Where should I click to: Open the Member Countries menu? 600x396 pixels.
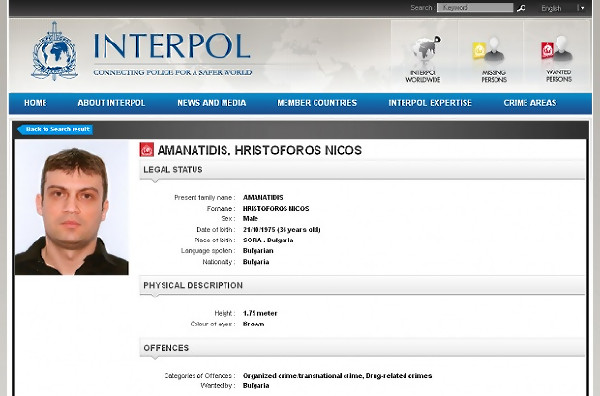click(317, 103)
